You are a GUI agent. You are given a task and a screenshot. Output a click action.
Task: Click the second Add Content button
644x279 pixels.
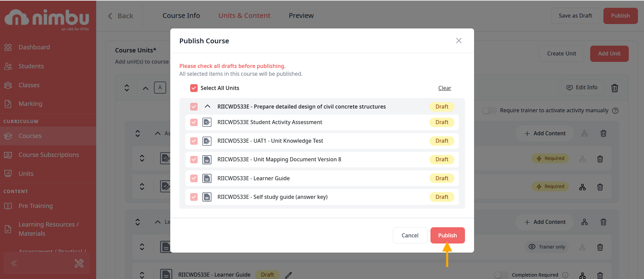[545, 222]
